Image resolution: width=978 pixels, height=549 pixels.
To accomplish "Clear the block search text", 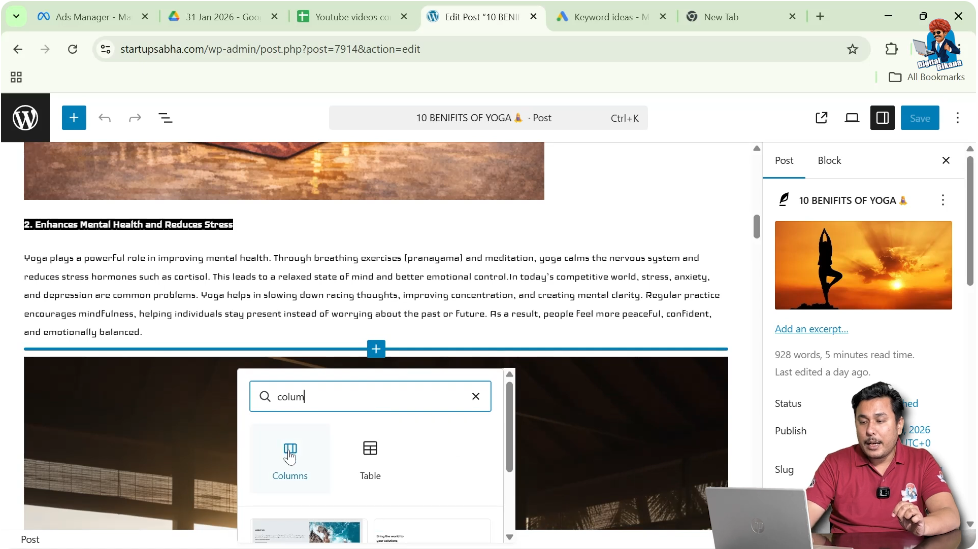I will (475, 396).
